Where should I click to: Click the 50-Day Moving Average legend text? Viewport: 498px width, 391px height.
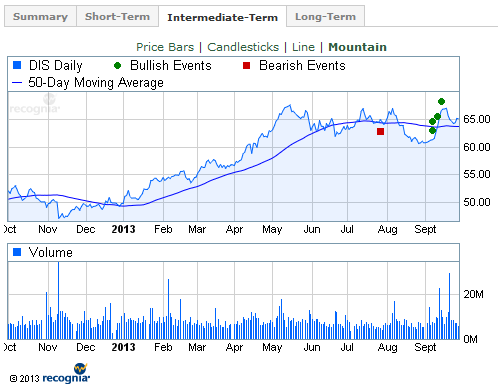click(x=96, y=82)
